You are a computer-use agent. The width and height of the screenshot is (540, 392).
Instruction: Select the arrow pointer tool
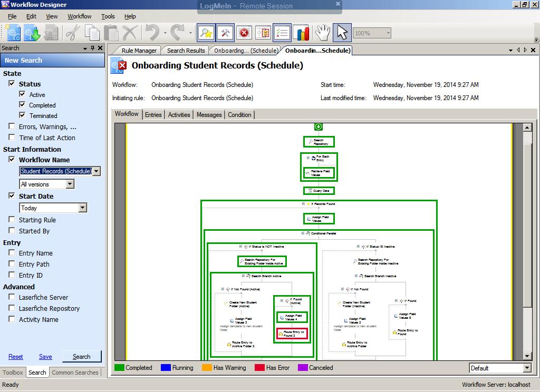[342, 33]
